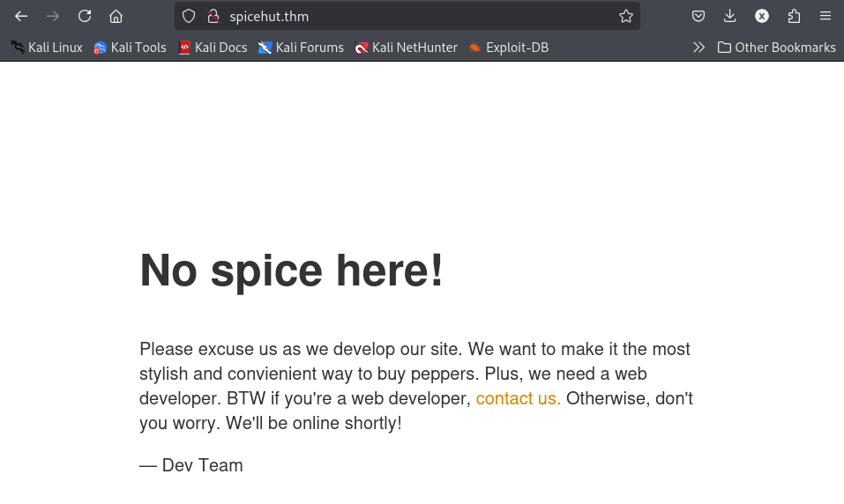Click the forward navigation arrow
The height and width of the screenshot is (504, 844).
[53, 16]
